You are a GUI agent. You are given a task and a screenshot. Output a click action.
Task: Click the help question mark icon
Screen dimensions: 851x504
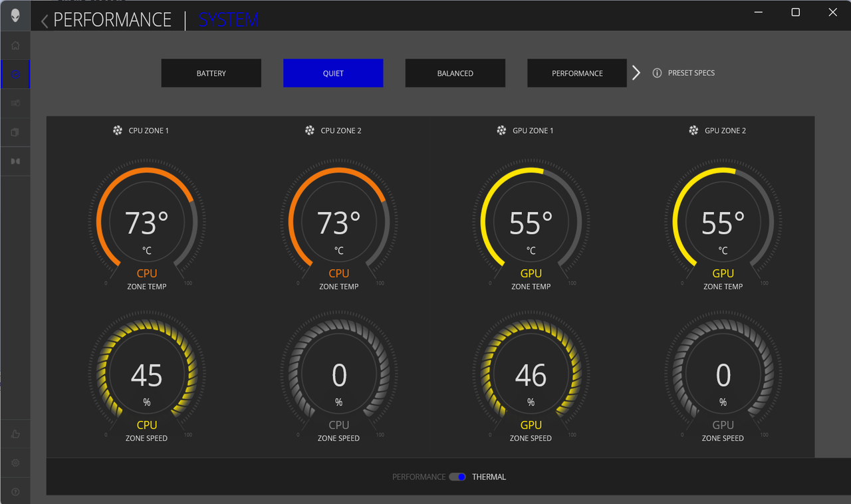[15, 491]
